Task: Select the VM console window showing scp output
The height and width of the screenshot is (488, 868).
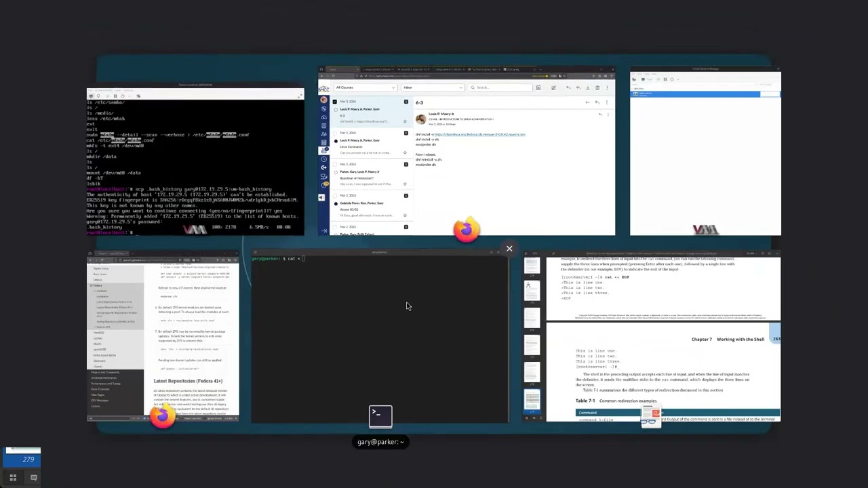Action: (195, 159)
